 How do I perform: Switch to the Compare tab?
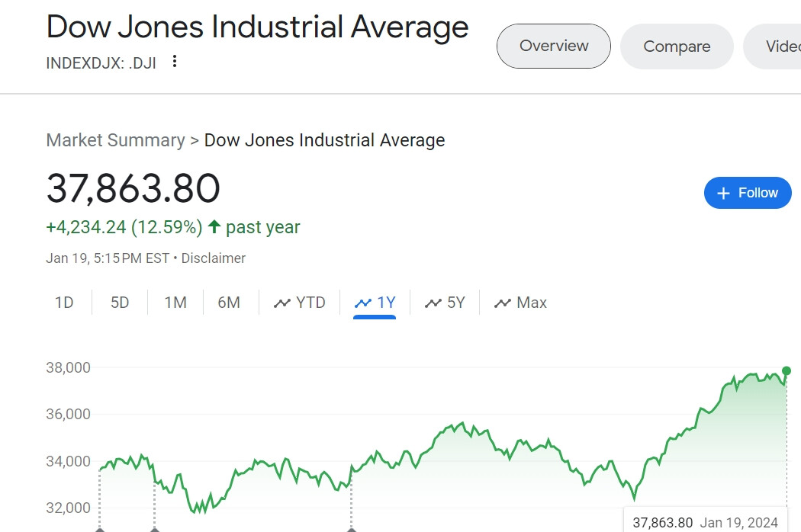(x=677, y=46)
